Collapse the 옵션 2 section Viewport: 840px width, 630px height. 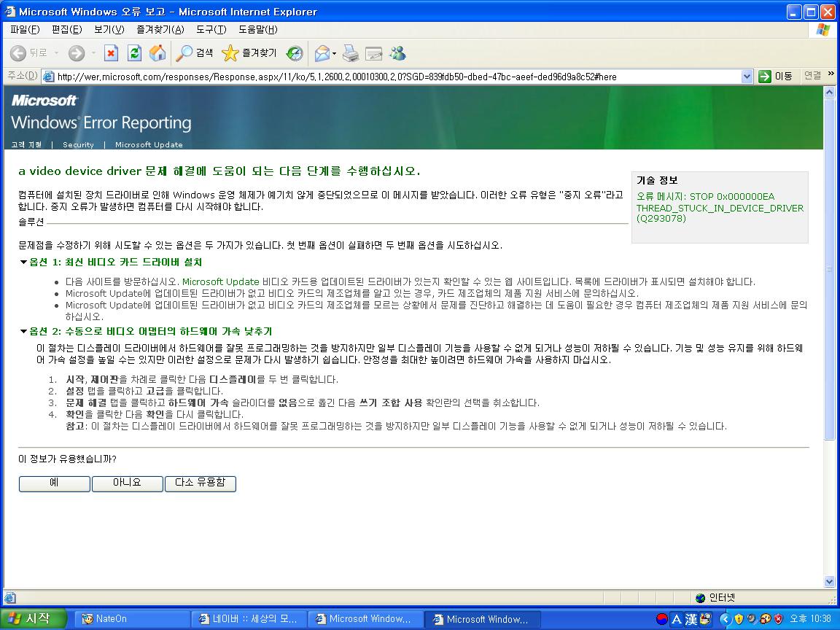pos(23,331)
